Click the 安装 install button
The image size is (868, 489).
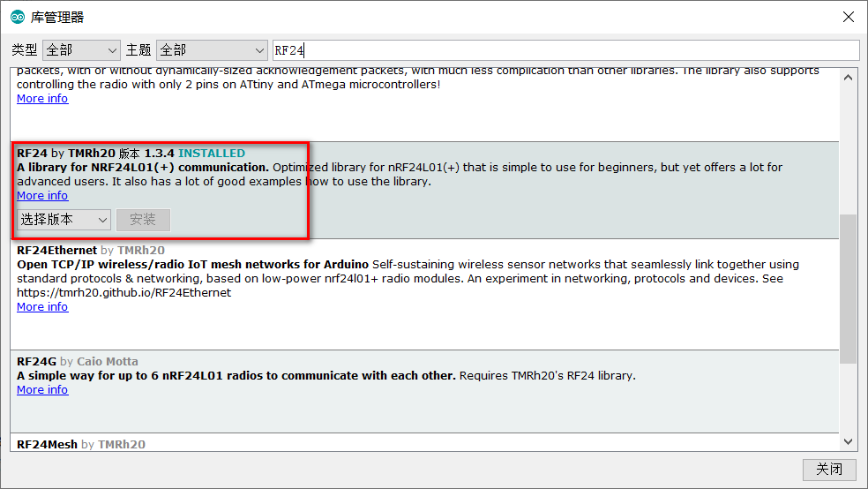point(143,220)
